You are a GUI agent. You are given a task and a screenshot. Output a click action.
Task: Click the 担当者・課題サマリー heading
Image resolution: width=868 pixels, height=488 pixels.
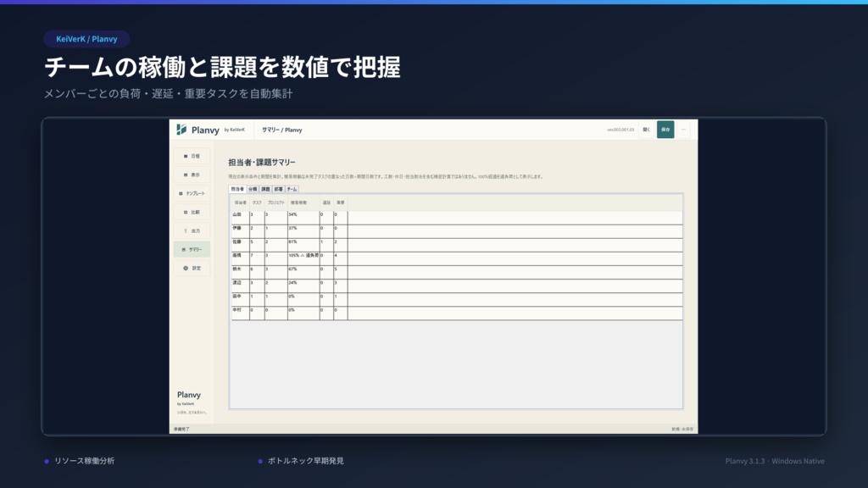262,162
